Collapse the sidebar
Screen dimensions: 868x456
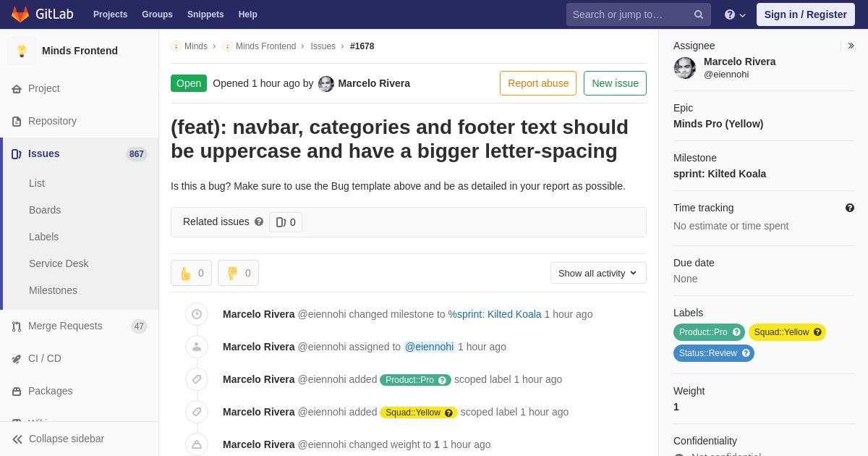pos(80,439)
